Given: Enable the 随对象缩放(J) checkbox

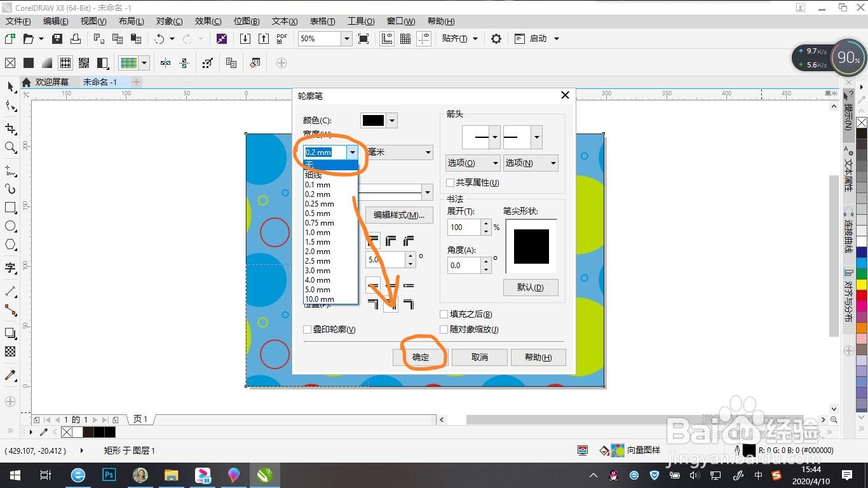Looking at the screenshot, I should point(444,330).
